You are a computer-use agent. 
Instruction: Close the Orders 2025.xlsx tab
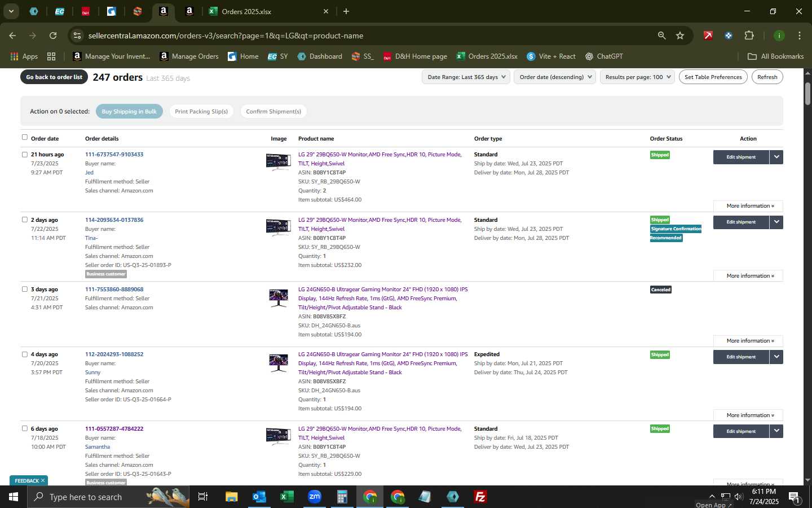tap(325, 11)
